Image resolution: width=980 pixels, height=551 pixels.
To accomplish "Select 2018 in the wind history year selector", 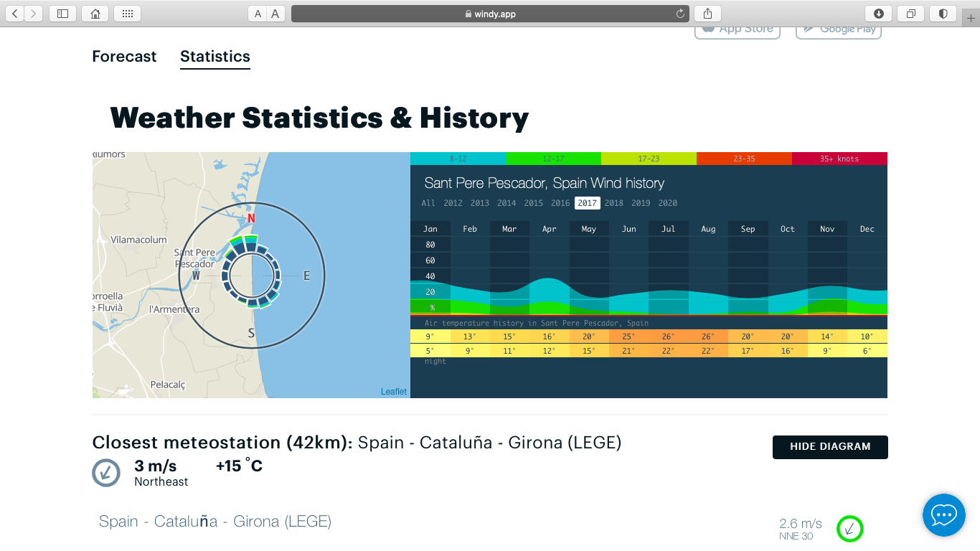I will (613, 203).
